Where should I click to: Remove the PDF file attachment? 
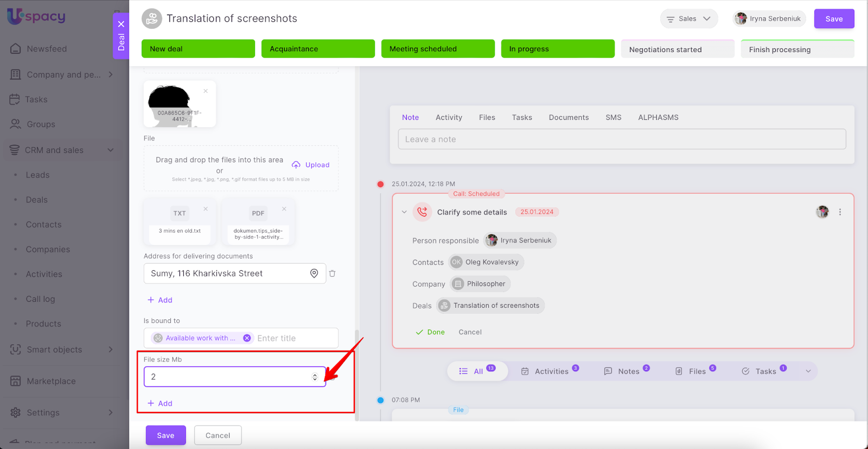pos(284,209)
